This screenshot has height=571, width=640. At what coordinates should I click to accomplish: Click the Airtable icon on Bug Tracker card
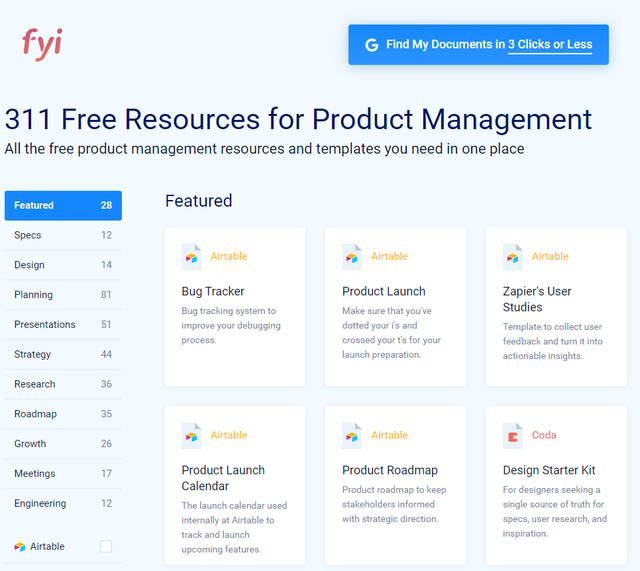point(191,257)
